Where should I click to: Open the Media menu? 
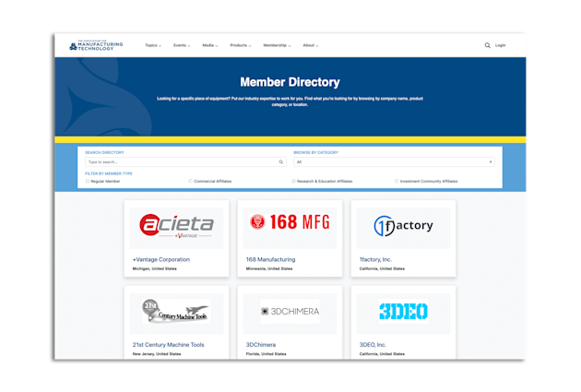[209, 45]
